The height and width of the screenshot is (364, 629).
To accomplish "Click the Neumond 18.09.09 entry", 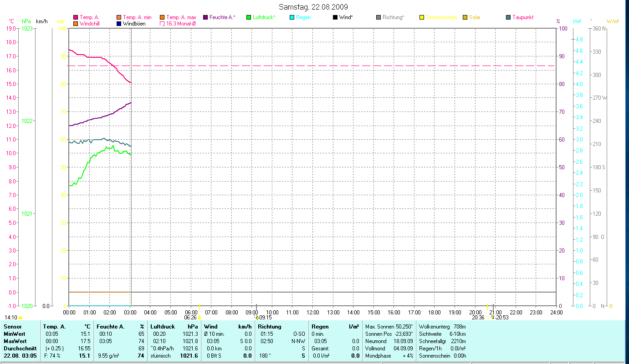I will point(388,341).
